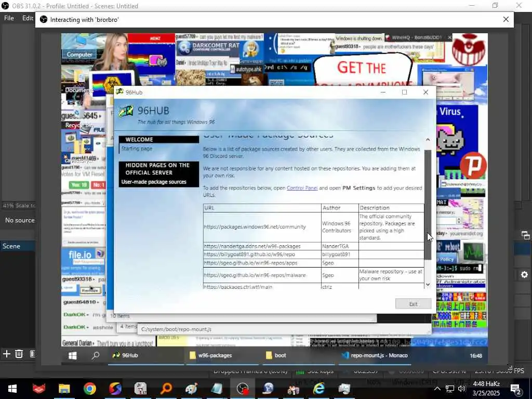Click the 96HUB logo in header
This screenshot has width=532, height=399.
point(126,111)
